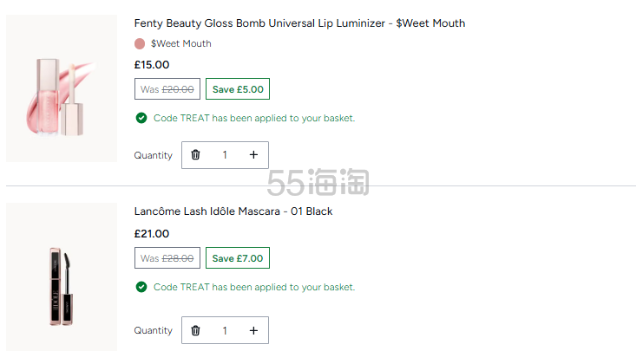Click the Save £7.00 badge
Screen dimensions: 636x364
coord(238,257)
